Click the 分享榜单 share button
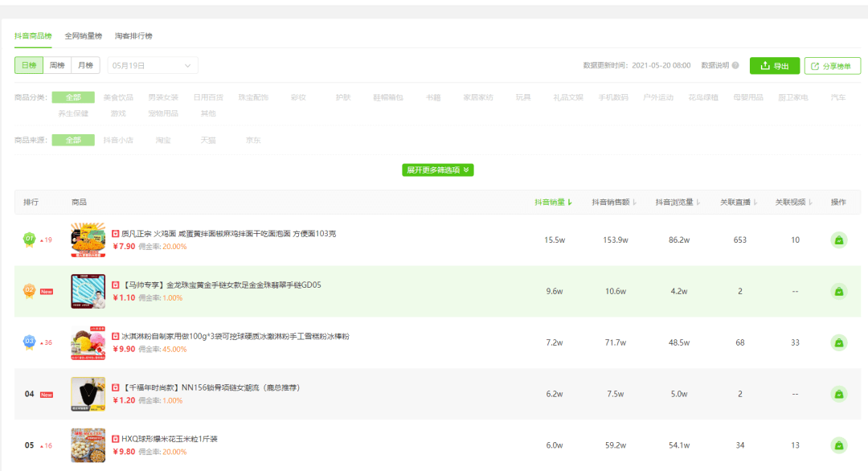 pos(832,66)
